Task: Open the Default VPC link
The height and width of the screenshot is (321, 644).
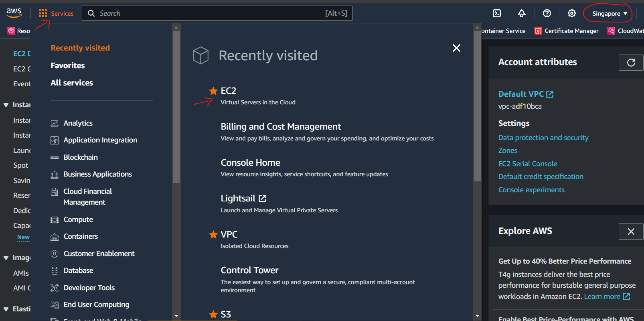Action: click(522, 93)
